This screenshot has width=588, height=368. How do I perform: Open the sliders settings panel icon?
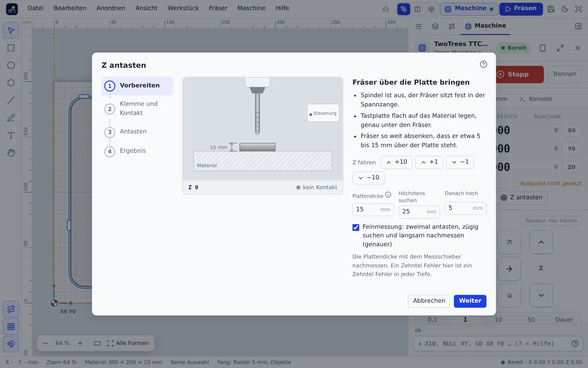(x=419, y=26)
